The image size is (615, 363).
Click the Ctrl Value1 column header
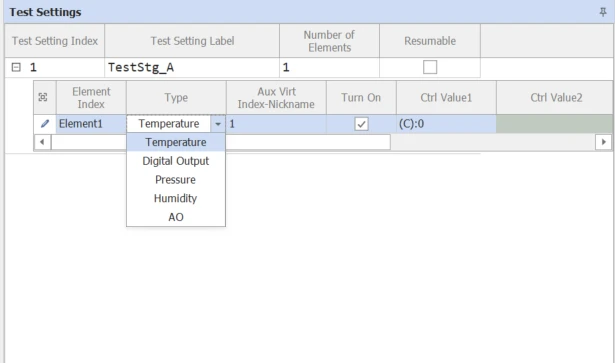tap(446, 98)
